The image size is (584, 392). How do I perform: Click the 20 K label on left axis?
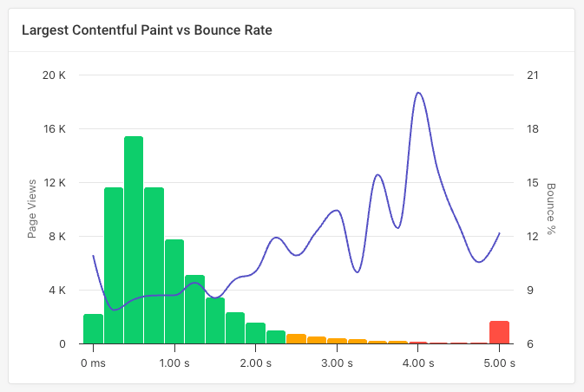click(x=54, y=75)
